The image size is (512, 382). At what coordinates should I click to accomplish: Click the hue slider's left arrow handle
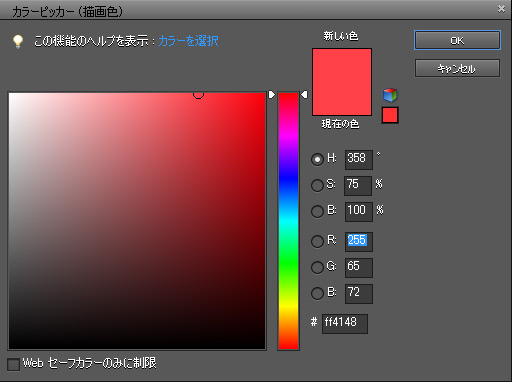coord(272,95)
